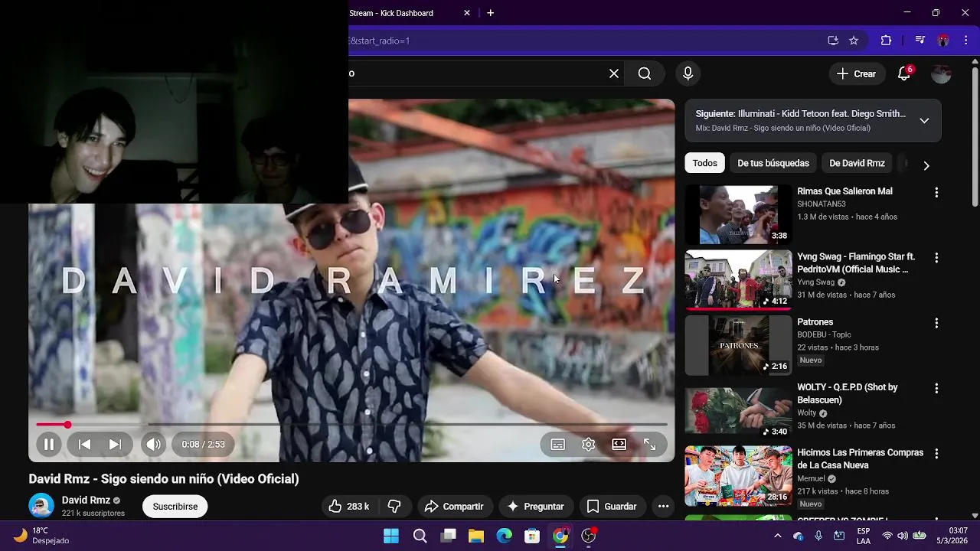Screen dimensions: 980x551
Task: Show more filter chips with arrow
Action: click(926, 165)
